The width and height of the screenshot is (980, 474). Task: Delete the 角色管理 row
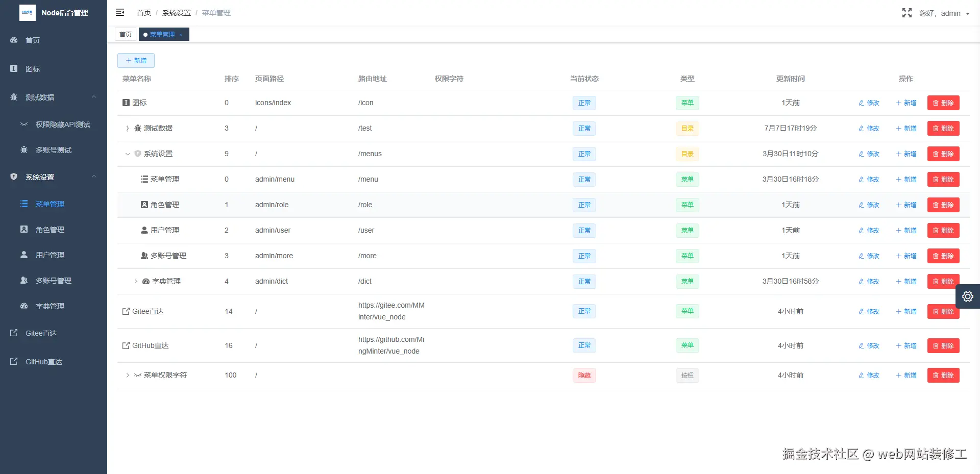943,205
